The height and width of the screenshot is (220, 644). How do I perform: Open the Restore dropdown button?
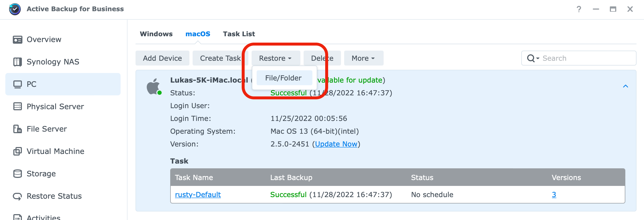(x=276, y=58)
